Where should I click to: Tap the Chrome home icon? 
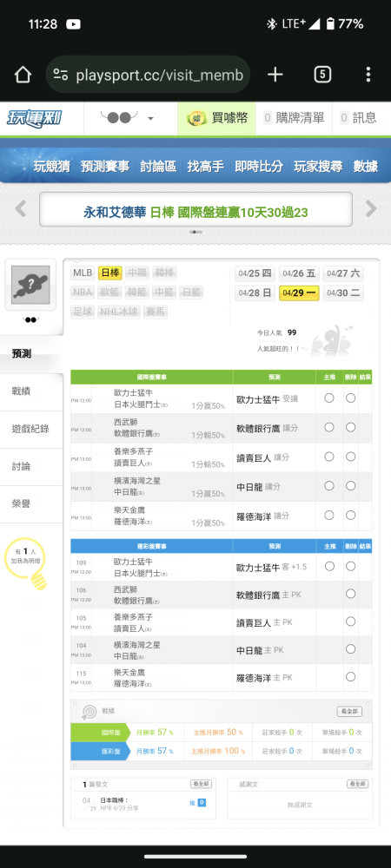point(23,75)
